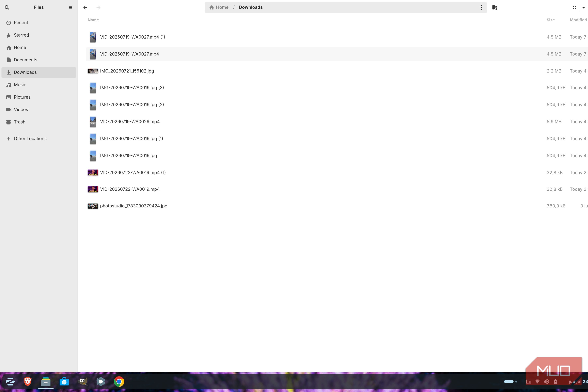Image resolution: width=588 pixels, height=392 pixels.
Task: Open Other Locations in the sidebar
Action: 39,139
